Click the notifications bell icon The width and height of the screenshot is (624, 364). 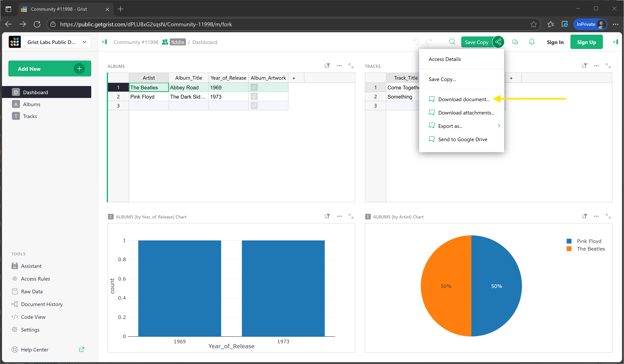(x=531, y=42)
